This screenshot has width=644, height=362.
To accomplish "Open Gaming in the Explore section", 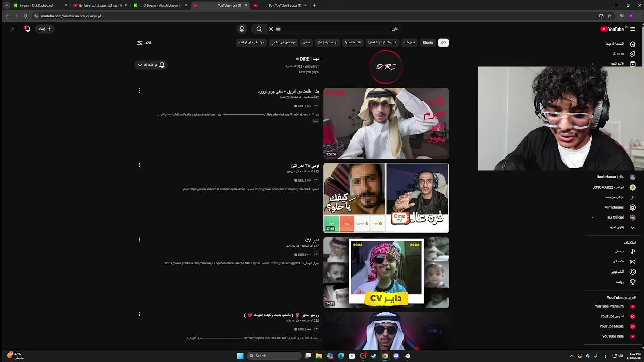I will pos(623,272).
